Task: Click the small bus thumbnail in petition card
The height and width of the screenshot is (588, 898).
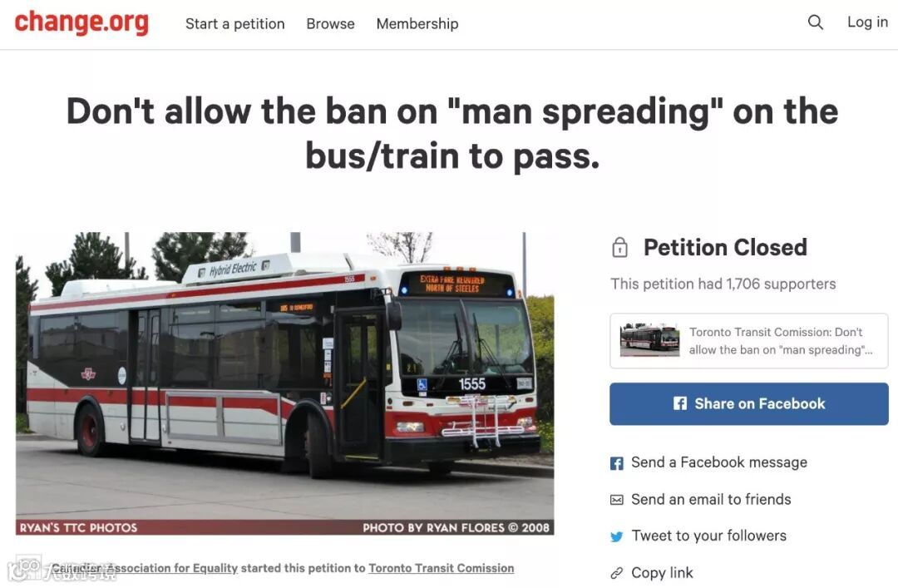Action: point(649,340)
